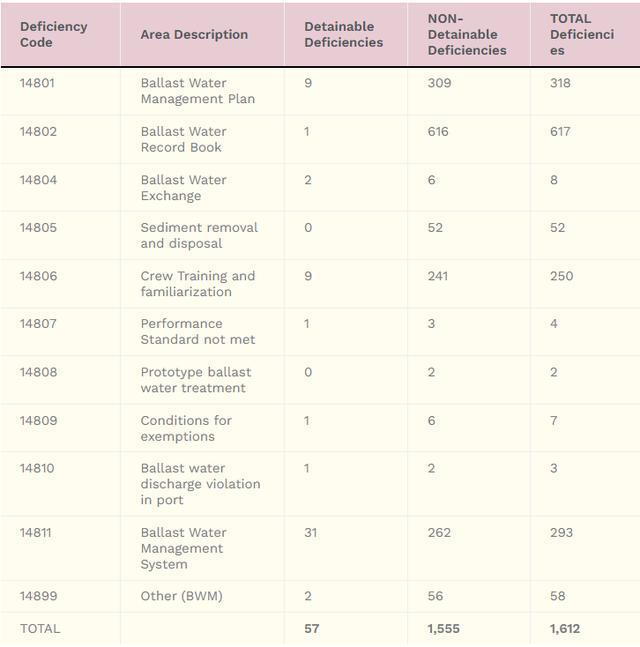Click Sediment removal and disposal text
The width and height of the screenshot is (640, 647).
[198, 235]
